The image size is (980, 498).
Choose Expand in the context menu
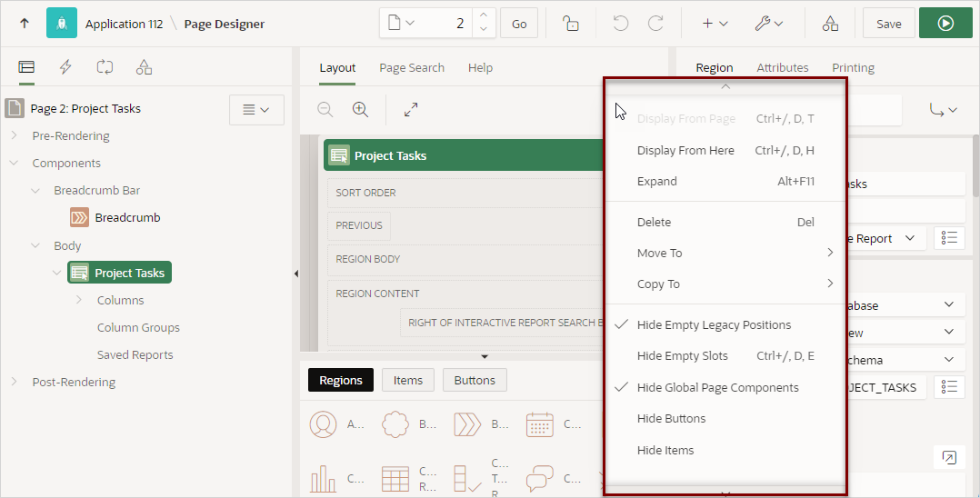[725, 181]
